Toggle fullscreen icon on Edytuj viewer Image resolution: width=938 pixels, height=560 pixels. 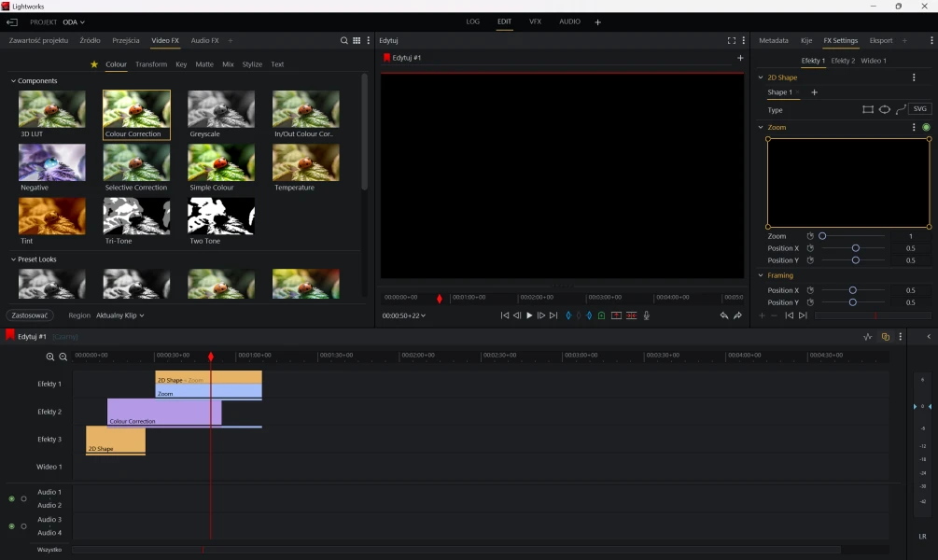(732, 41)
